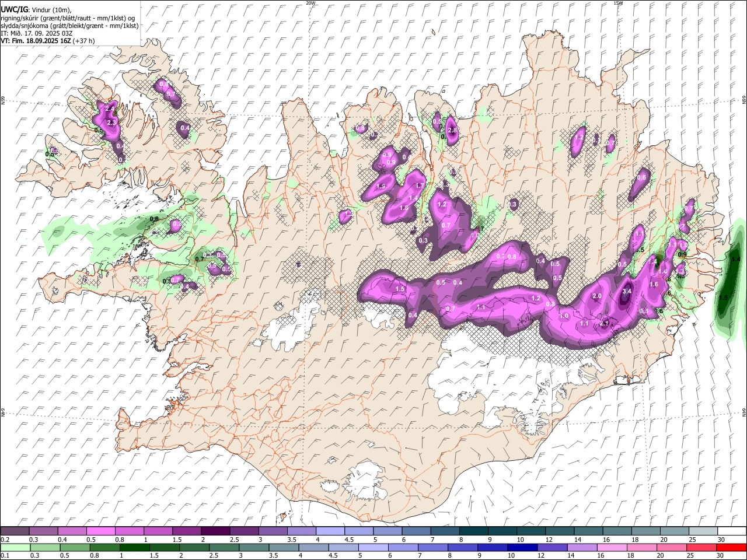Click the purple-row swatch between 0.3 and 0.4
Screen dimensions: 747x560
[x=44, y=531]
